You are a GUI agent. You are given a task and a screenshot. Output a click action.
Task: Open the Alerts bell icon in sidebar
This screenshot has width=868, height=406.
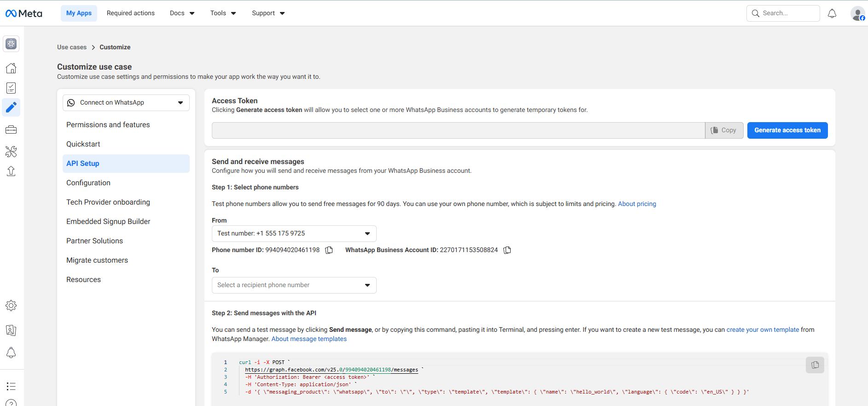click(x=11, y=353)
